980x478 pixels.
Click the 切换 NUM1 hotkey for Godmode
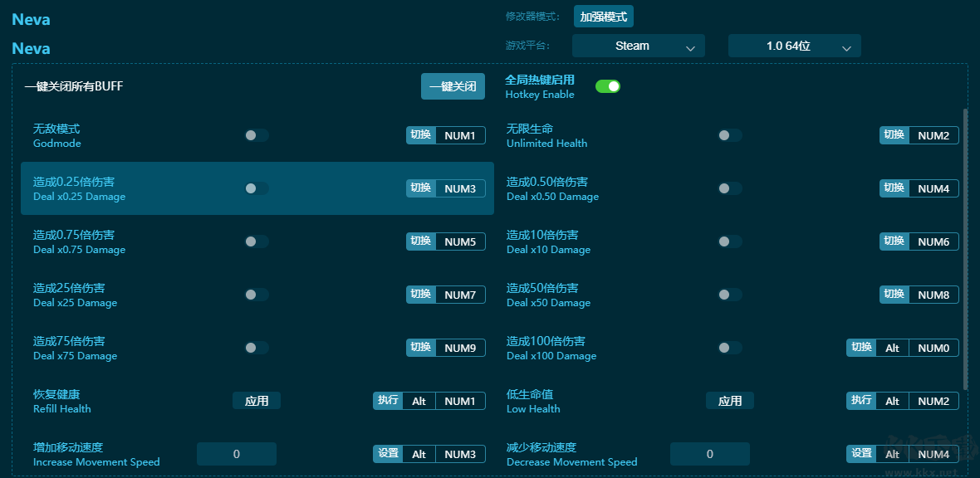(x=446, y=134)
